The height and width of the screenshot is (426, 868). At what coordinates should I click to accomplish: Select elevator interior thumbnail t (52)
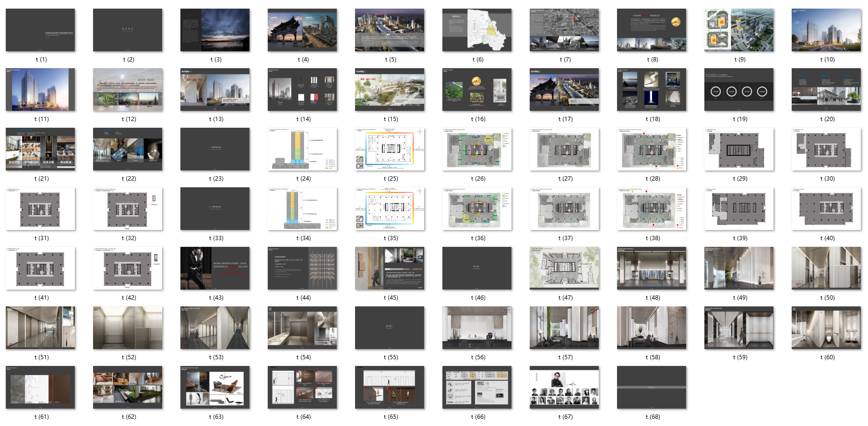click(128, 328)
